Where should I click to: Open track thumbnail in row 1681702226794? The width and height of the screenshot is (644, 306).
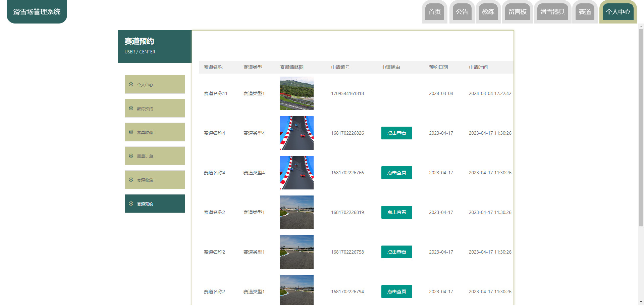click(297, 290)
